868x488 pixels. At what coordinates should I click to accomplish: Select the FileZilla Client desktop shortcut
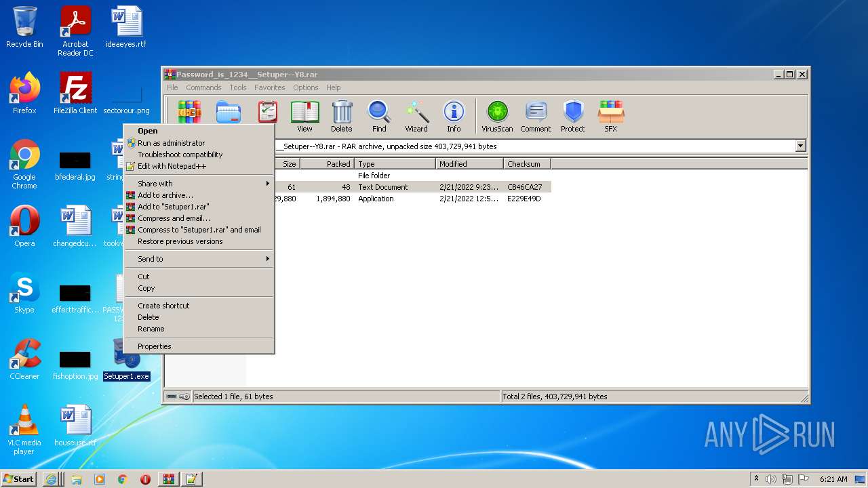(75, 94)
